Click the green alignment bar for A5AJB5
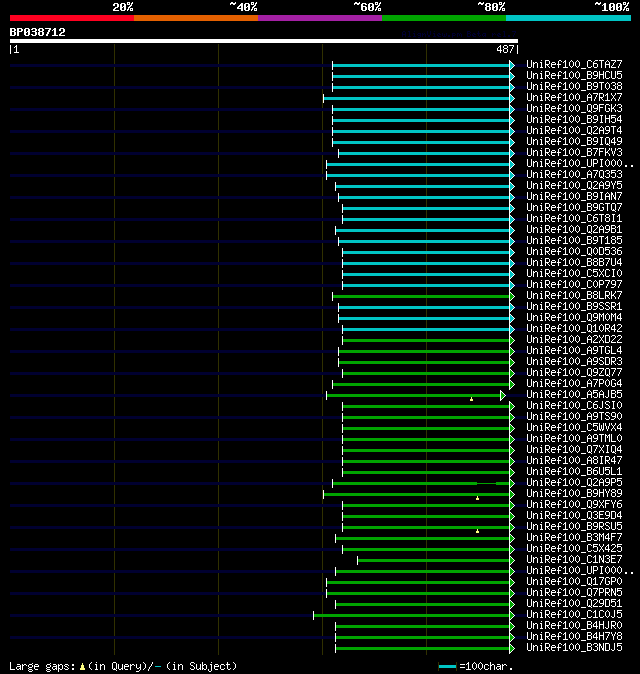 (x=416, y=395)
